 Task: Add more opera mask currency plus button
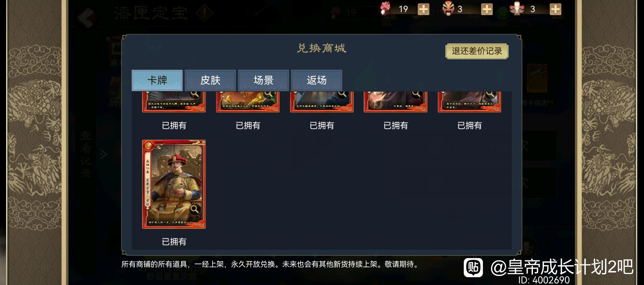[x=487, y=9]
